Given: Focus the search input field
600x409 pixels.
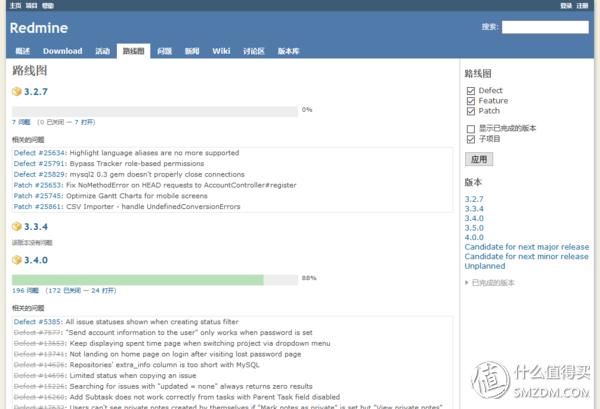Looking at the screenshot, I should point(545,27).
